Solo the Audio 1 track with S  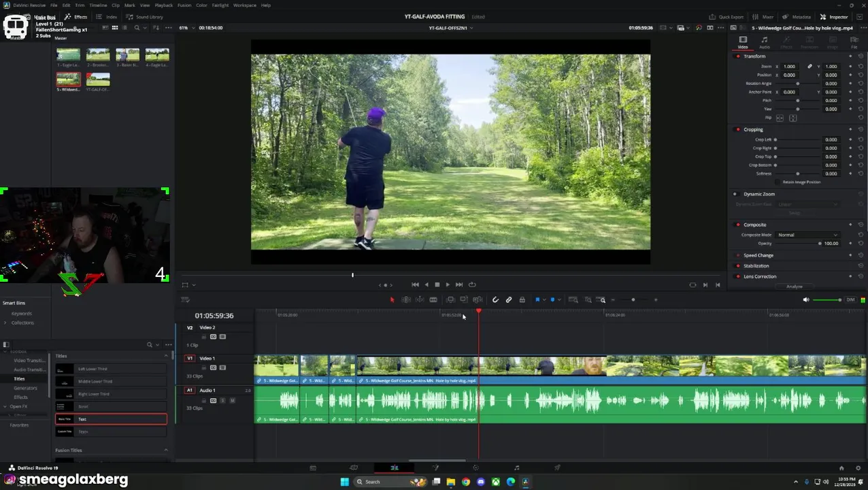222,400
